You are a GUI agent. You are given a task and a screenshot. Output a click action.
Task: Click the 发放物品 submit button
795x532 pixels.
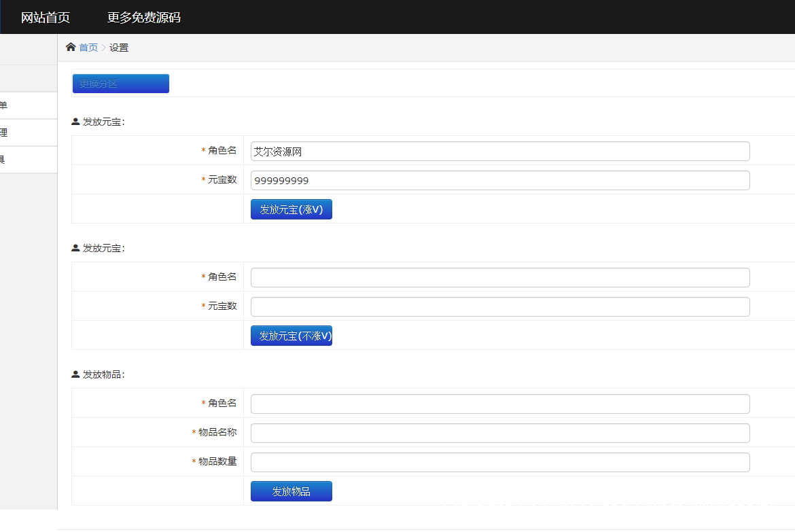[x=291, y=491]
